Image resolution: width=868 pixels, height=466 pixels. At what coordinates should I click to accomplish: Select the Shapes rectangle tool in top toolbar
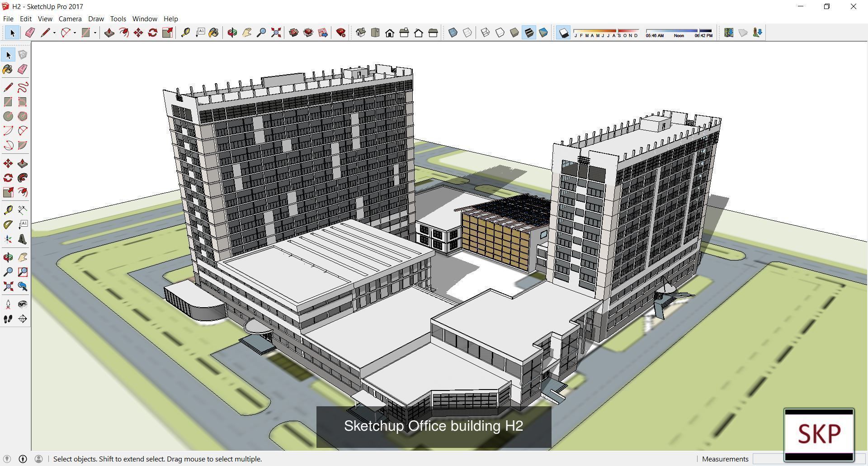pos(86,33)
